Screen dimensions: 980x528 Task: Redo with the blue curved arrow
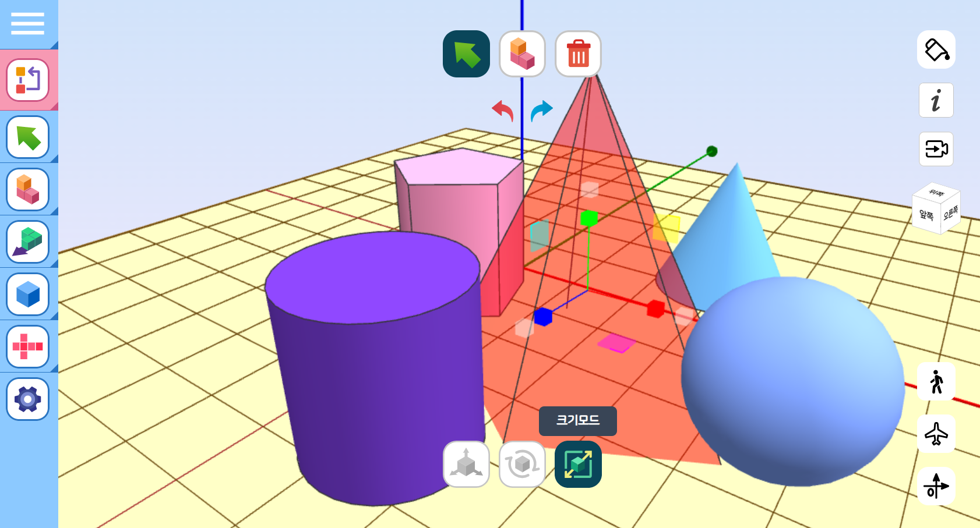pyautogui.click(x=541, y=110)
